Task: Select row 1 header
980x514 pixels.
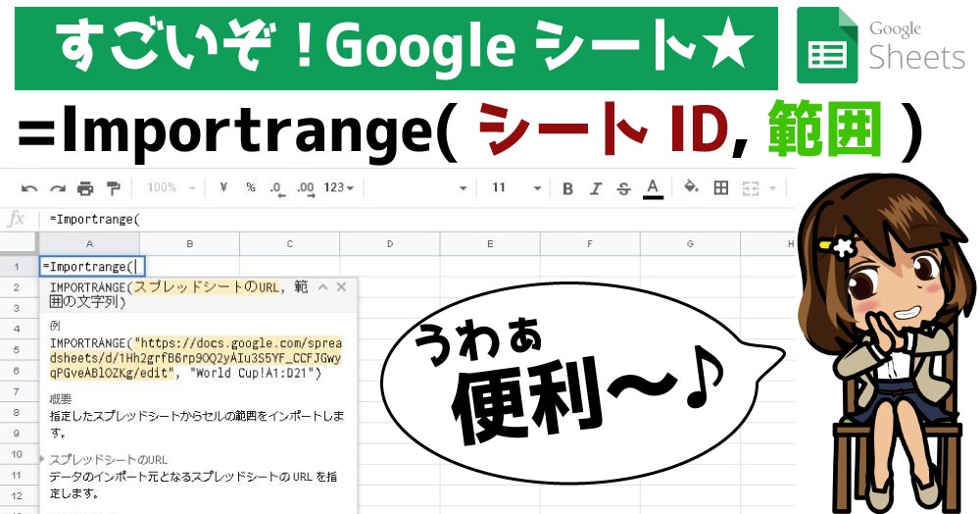Action: point(17,267)
